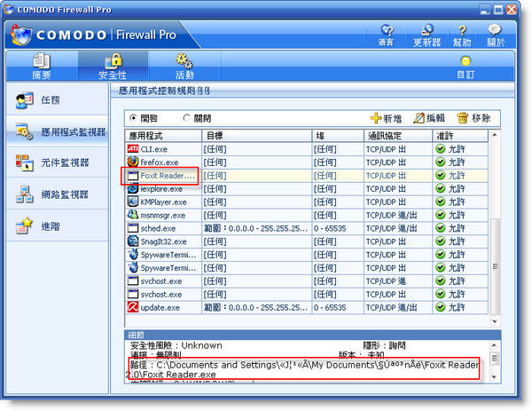The width and height of the screenshot is (532, 411).
Task: Click rules list scrollbar down arrow
Action: (495, 321)
